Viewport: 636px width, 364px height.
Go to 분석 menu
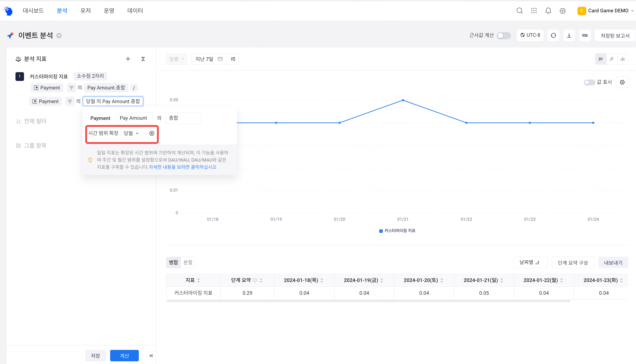point(62,11)
